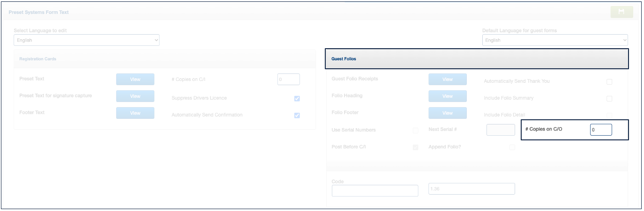This screenshot has height=211, width=644.
Task: Enable Automatically Send Thank You checkbox
Action: click(609, 82)
